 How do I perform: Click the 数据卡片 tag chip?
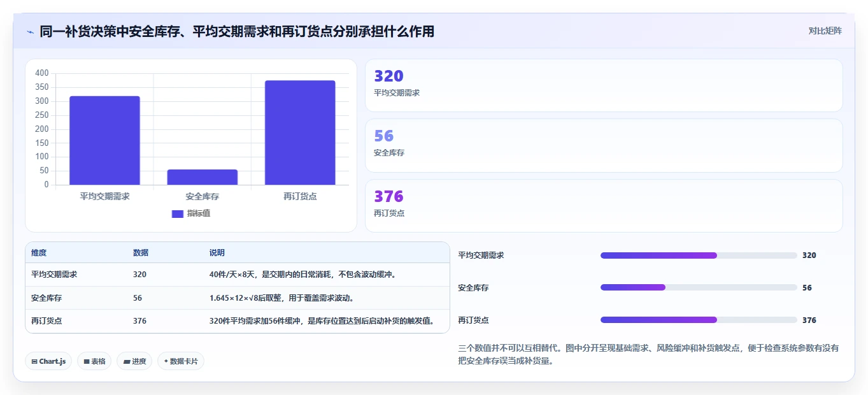[181, 361]
